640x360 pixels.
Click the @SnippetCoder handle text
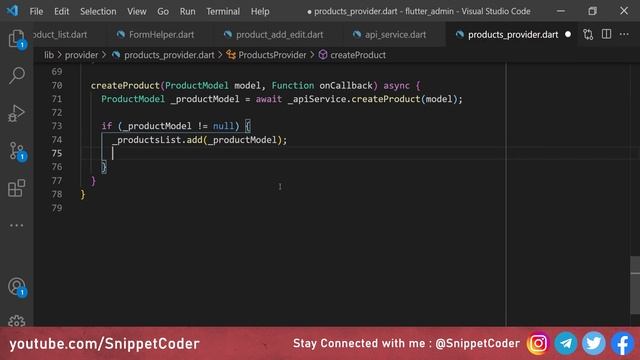coord(478,344)
